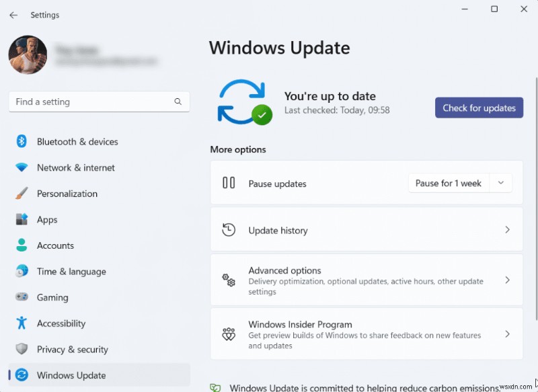Screen dimensions: 538x392
Task: Click the Windows Update page title
Action: tap(279, 48)
